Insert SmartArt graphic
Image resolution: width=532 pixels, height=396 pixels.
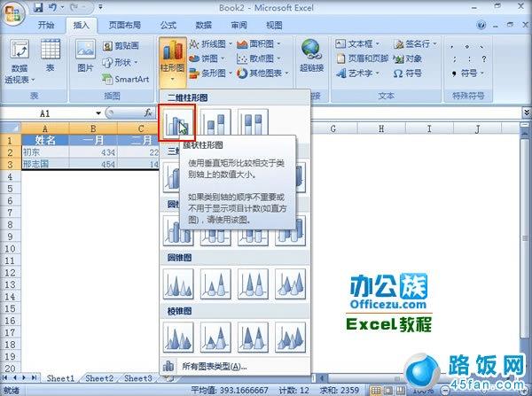tap(126, 80)
